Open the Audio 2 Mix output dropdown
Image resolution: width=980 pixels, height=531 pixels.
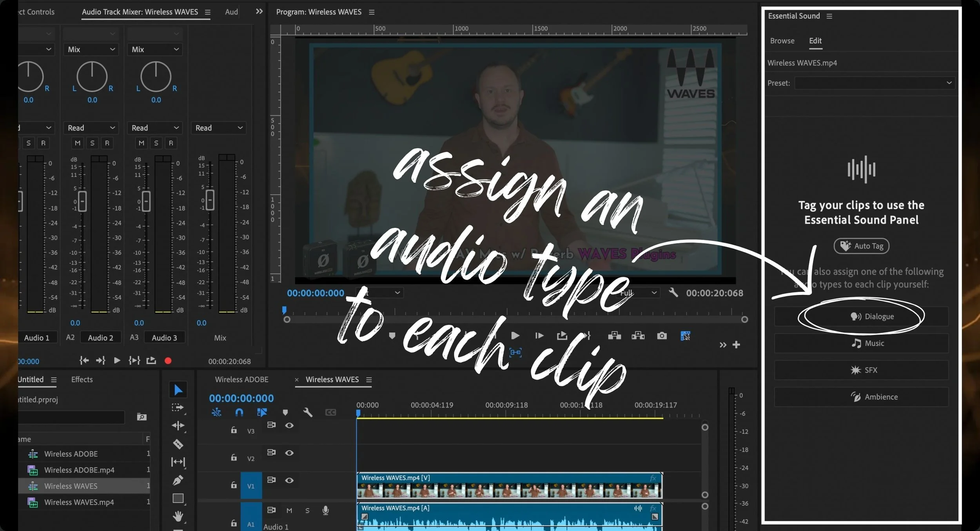91,49
